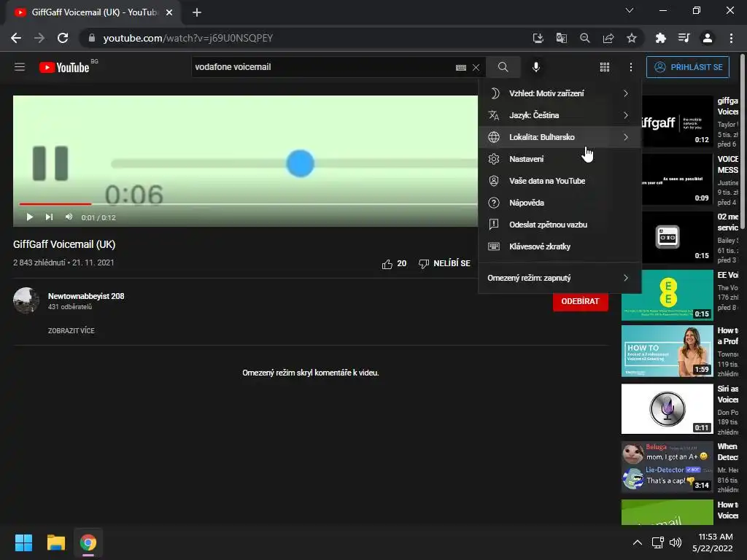The image size is (747, 560).
Task: Share this page icon
Action: click(608, 38)
